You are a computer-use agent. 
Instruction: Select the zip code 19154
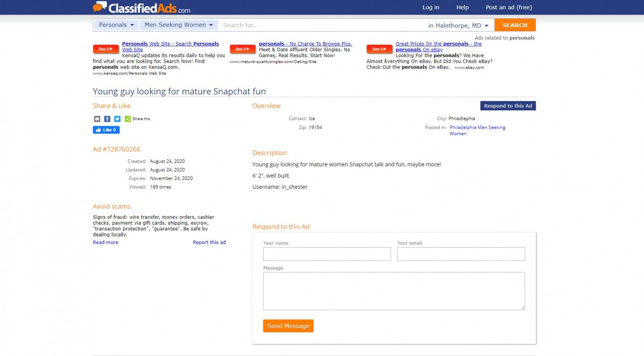pyautogui.click(x=316, y=127)
